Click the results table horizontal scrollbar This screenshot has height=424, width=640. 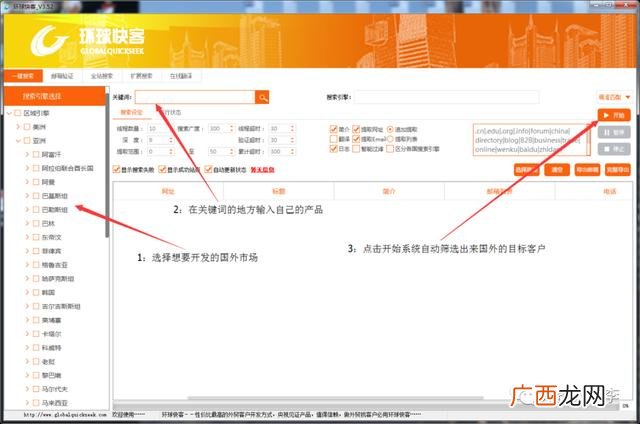(336, 397)
